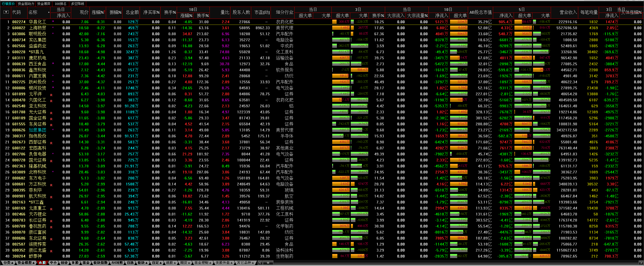Click the dot marker in 名称 header
This screenshot has height=266, width=644.
pos(49,12)
